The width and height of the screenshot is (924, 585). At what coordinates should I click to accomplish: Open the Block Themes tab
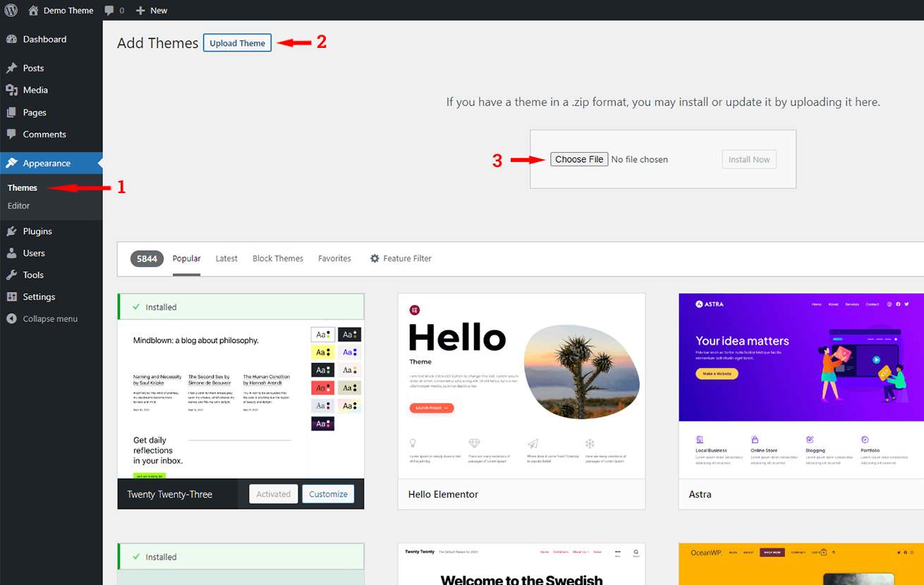[277, 258]
